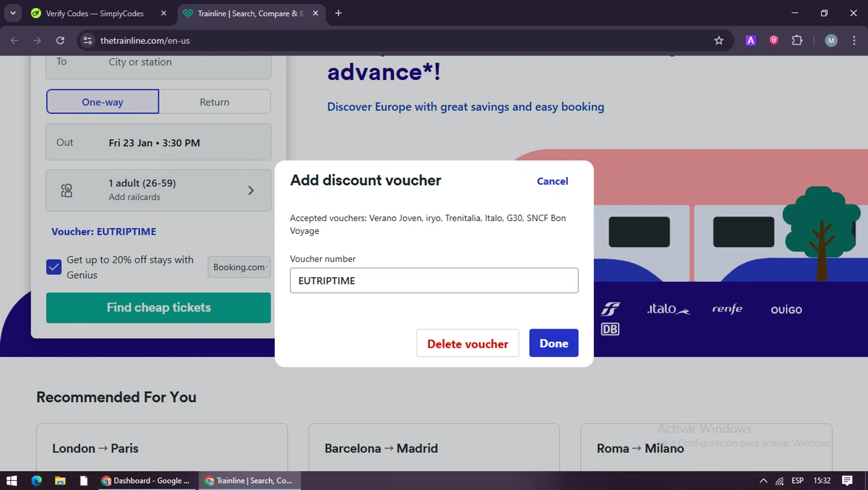
Task: Close the Trainline browser tab
Action: pos(315,13)
